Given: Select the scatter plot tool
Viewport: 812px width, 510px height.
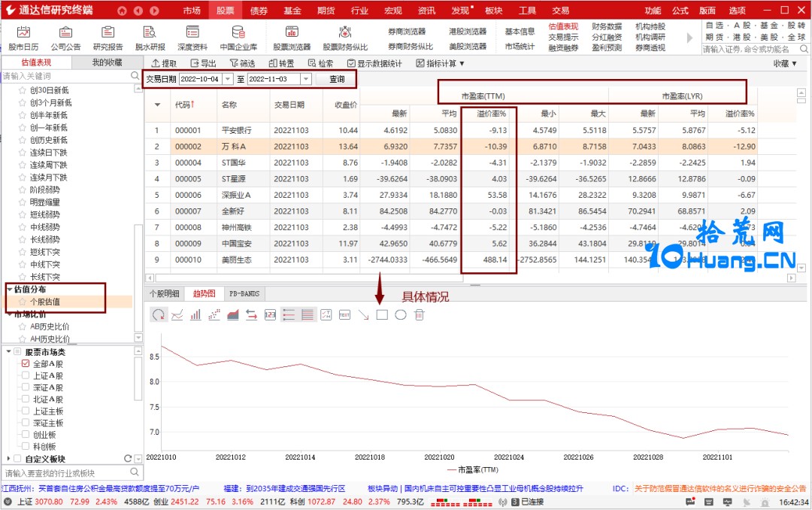Looking at the screenshot, I should tap(214, 314).
